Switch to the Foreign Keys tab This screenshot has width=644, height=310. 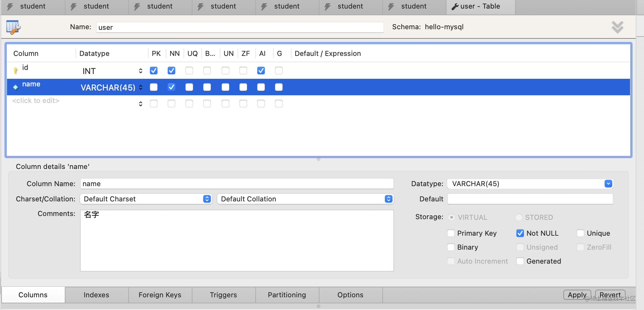point(160,295)
